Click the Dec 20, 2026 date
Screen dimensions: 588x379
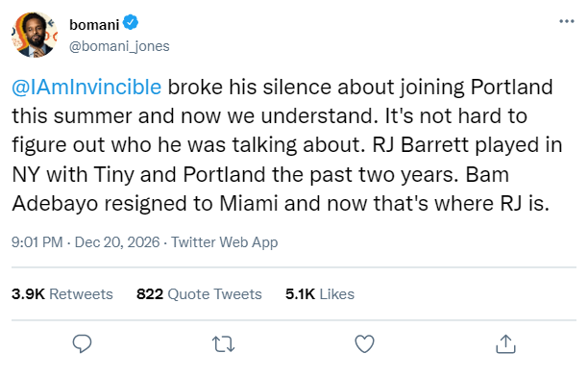coord(117,242)
